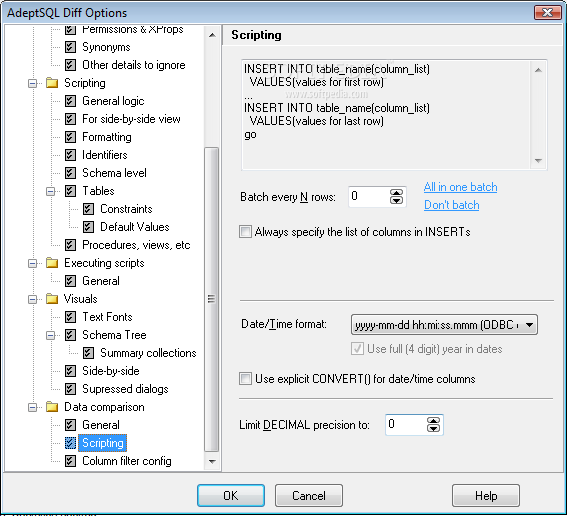This screenshot has height=516, width=567.
Task: Click the All in one batch link
Action: [x=460, y=187]
